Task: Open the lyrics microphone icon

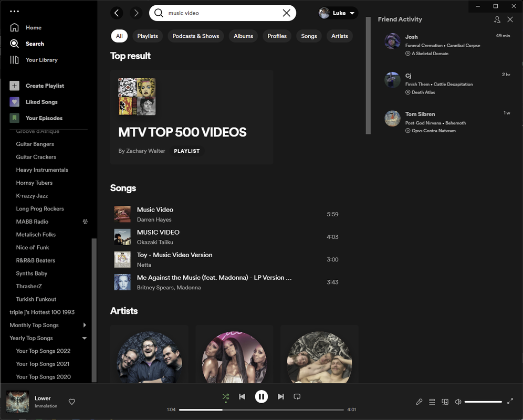Action: point(419,402)
